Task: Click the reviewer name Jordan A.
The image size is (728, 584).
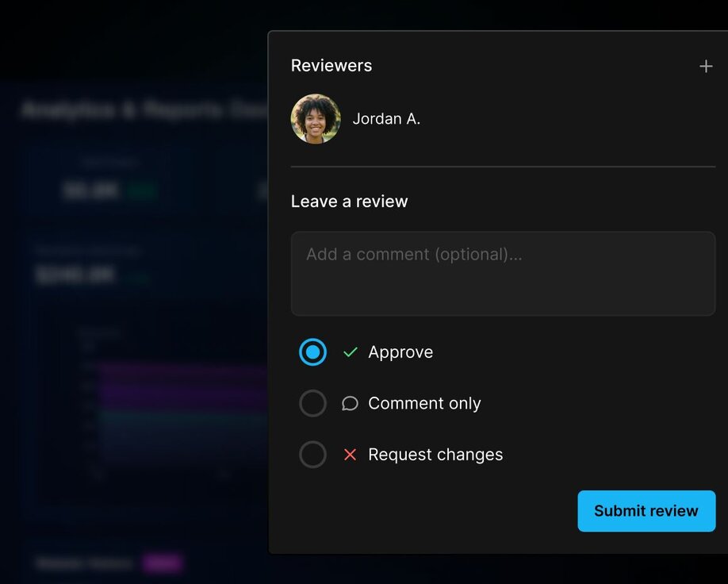Action: [x=386, y=119]
